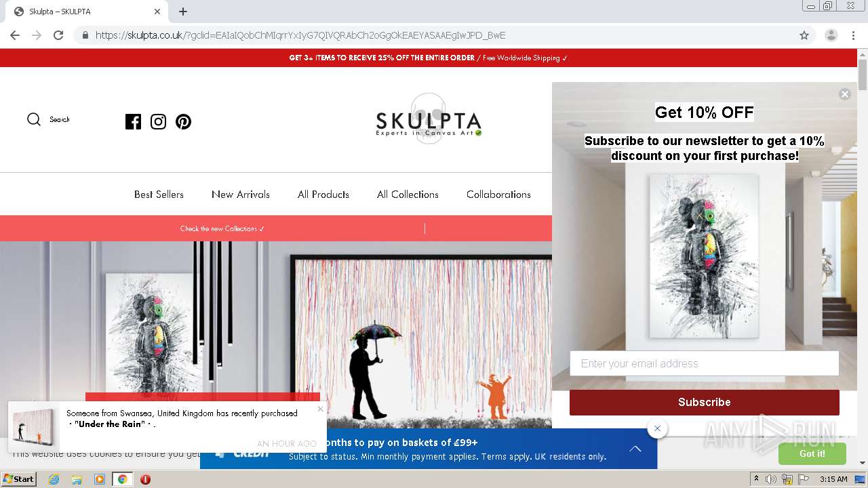Open a new browser tab
The image size is (868, 488).
183,12
